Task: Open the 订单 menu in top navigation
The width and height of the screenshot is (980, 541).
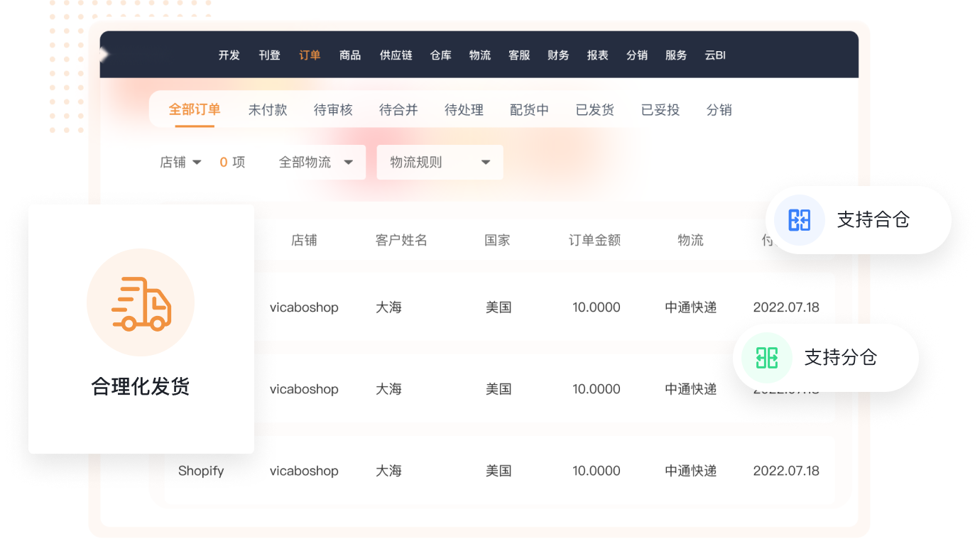Action: point(310,55)
